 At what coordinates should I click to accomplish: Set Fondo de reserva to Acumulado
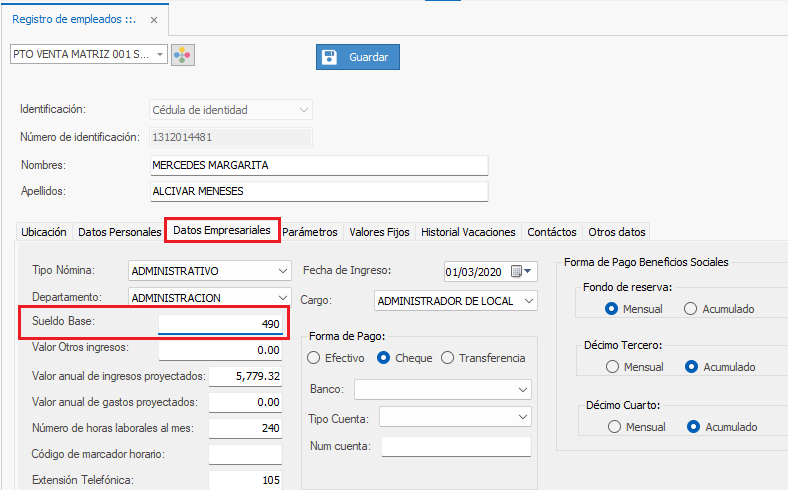pyautogui.click(x=690, y=309)
